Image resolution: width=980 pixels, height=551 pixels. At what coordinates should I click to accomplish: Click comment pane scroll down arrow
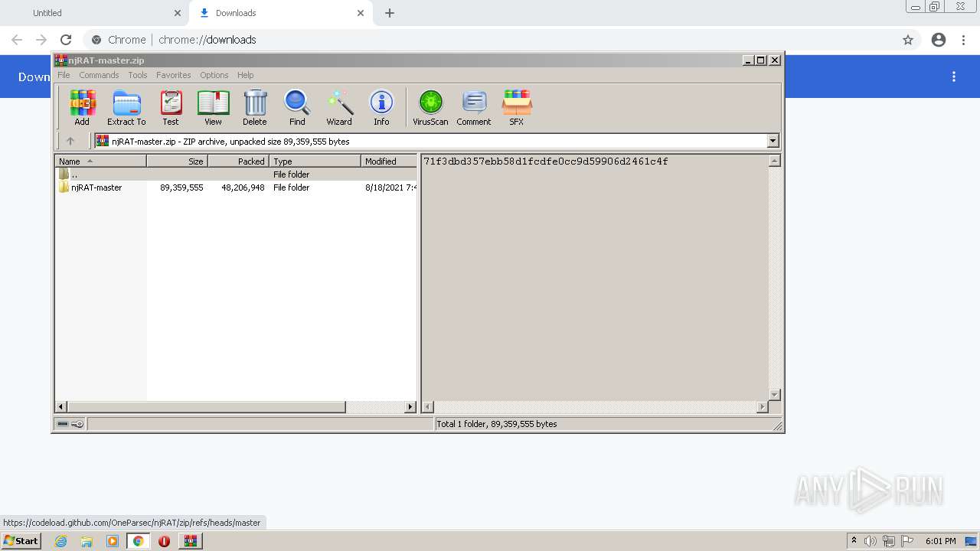(x=774, y=395)
